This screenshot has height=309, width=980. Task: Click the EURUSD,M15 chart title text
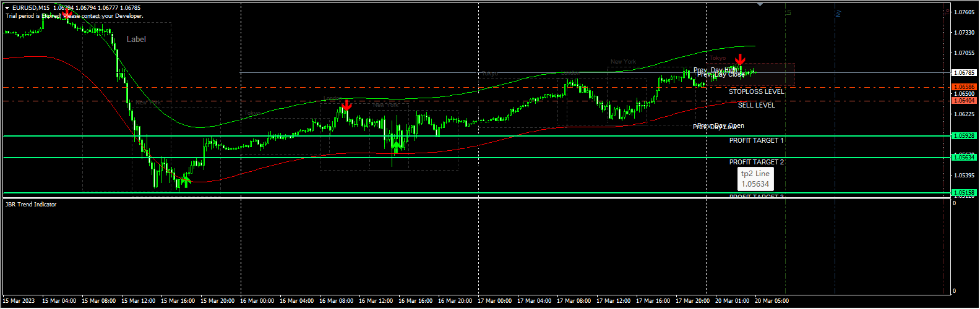(31, 8)
